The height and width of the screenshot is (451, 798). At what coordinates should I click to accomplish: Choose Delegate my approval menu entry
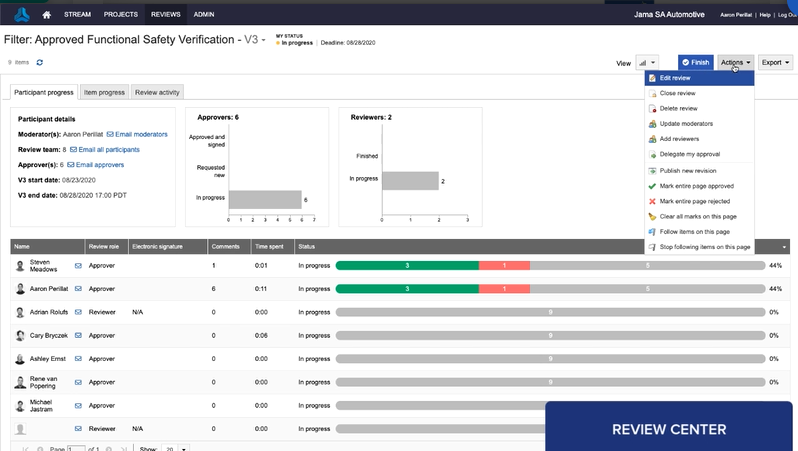pyautogui.click(x=699, y=154)
